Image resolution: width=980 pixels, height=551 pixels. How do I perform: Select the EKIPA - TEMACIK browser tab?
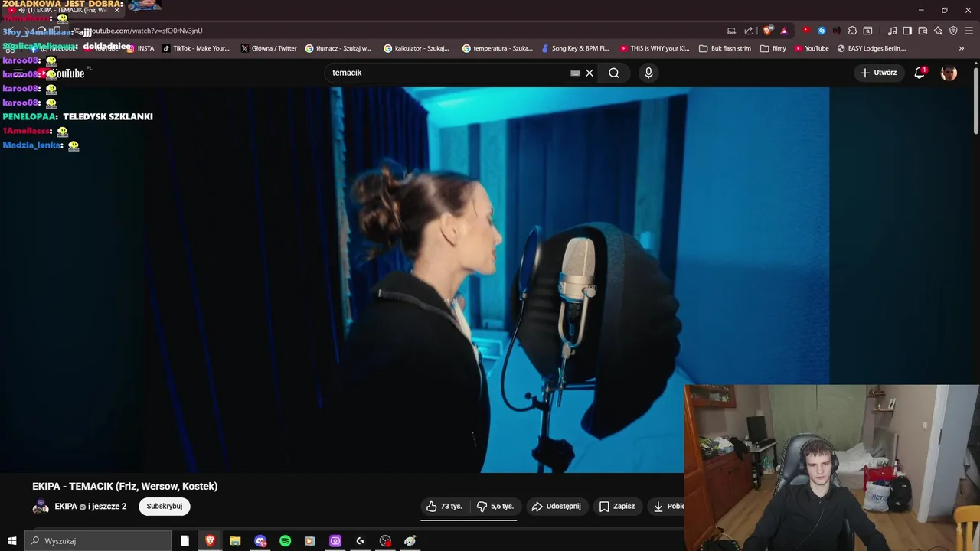(x=64, y=10)
